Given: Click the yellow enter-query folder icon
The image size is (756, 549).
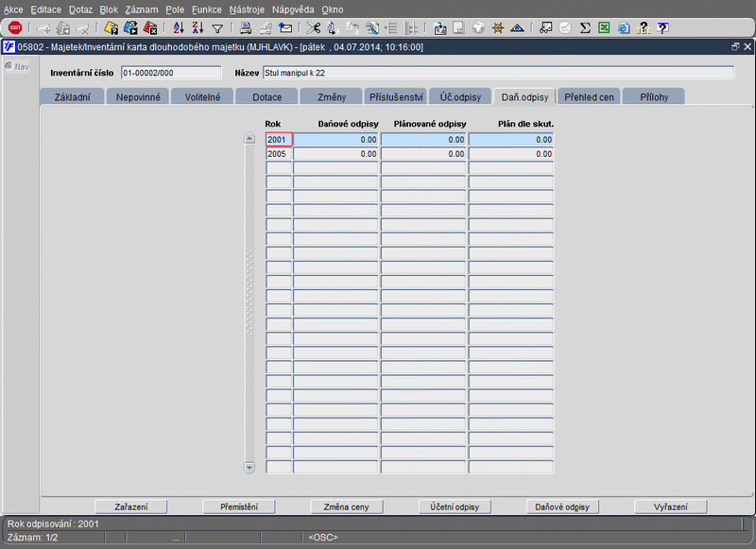Looking at the screenshot, I should click(x=111, y=28).
